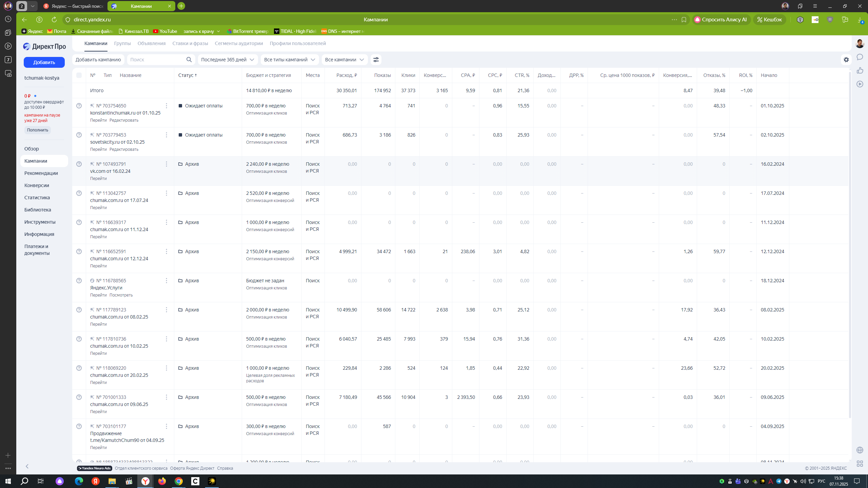868x488 pixels.
Task: Click the vertical scrollbar of the campaigns table
Action: point(850,244)
